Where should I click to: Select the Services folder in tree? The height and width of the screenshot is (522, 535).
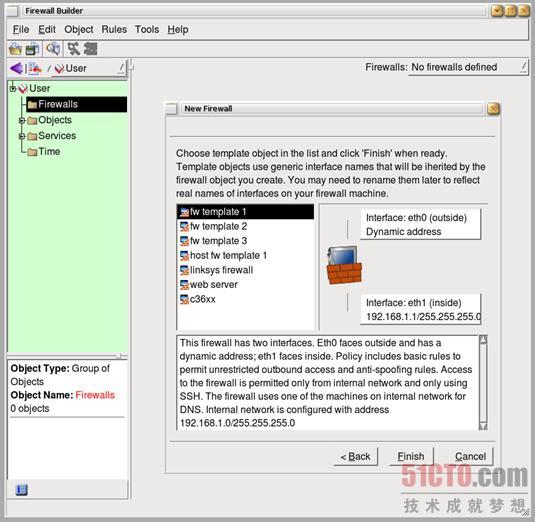click(x=57, y=136)
